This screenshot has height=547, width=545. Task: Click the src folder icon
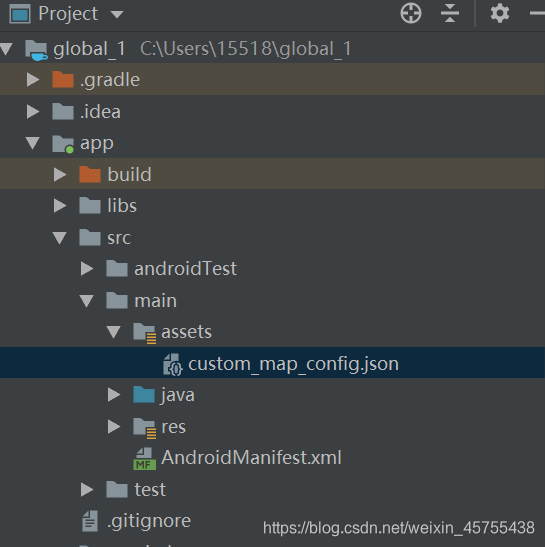point(90,237)
